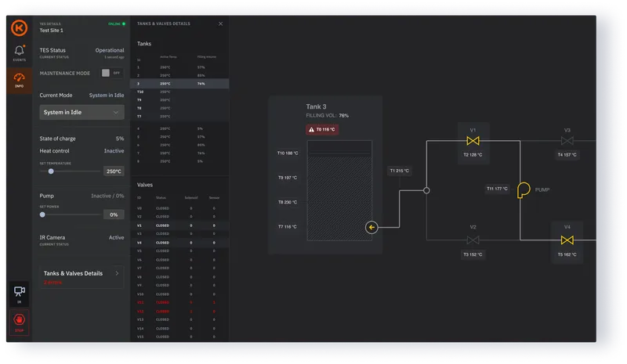627x364 pixels.
Task: Select T10 sensor row under tank 3
Action: click(179, 92)
